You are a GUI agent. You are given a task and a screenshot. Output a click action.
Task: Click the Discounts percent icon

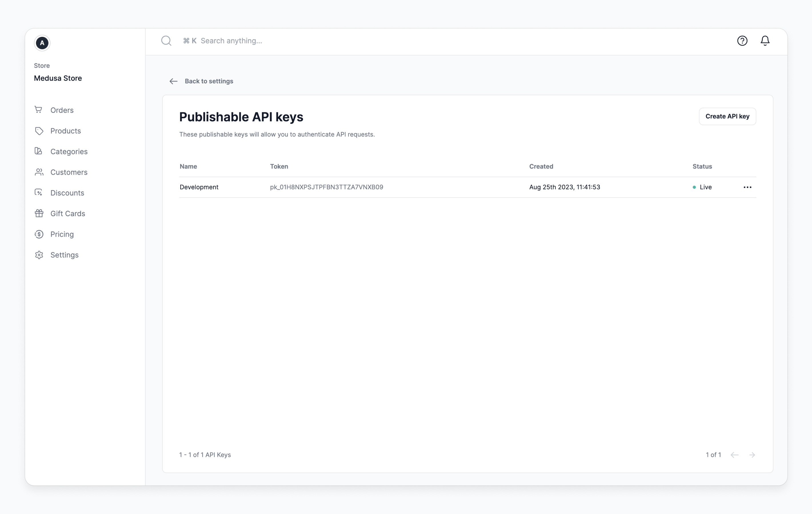click(x=39, y=192)
